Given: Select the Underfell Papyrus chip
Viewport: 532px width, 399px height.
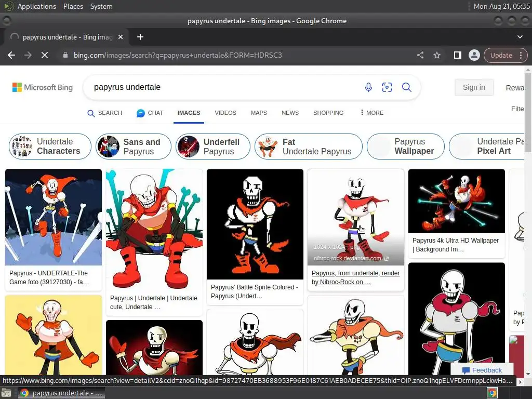Looking at the screenshot, I should 212,146.
